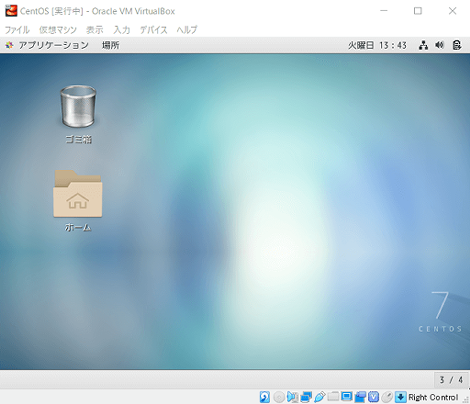
Task: Open the 火曜日 13:43 clock calendar
Action: click(x=377, y=45)
